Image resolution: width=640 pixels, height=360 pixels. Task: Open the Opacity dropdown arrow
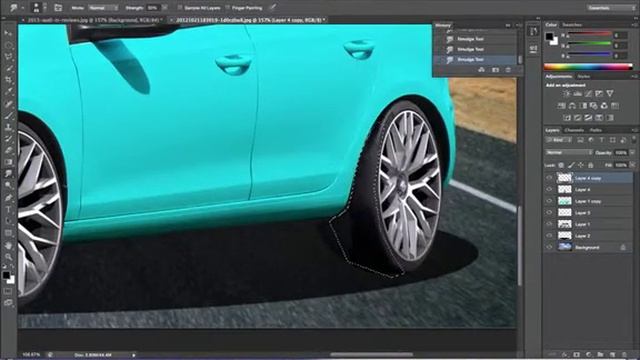[x=632, y=152]
